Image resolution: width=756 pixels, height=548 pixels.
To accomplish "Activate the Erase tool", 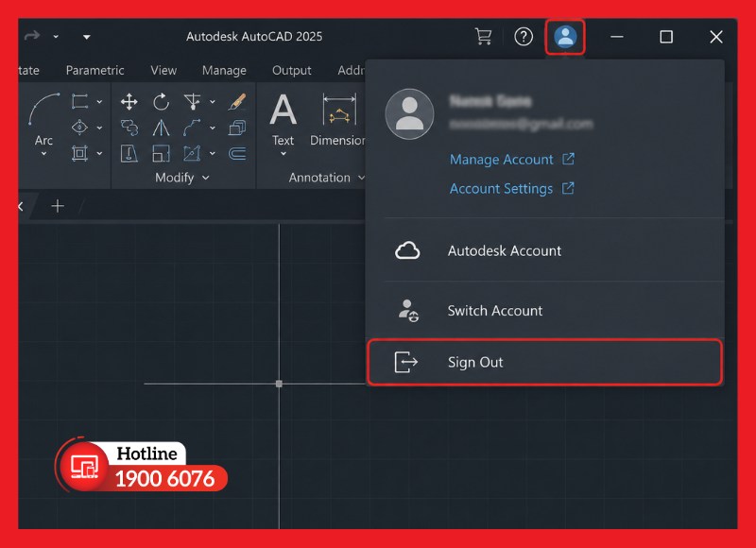I will point(237,102).
